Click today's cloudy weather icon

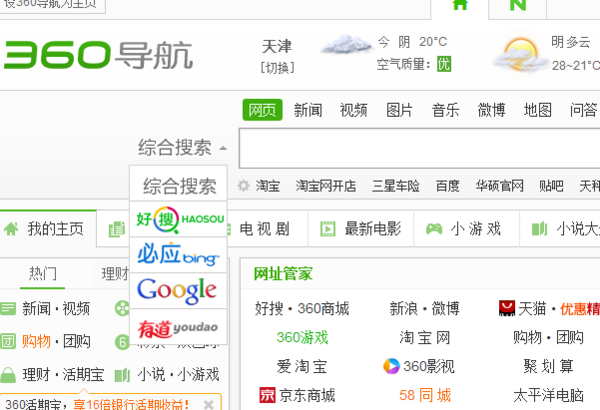tap(346, 44)
